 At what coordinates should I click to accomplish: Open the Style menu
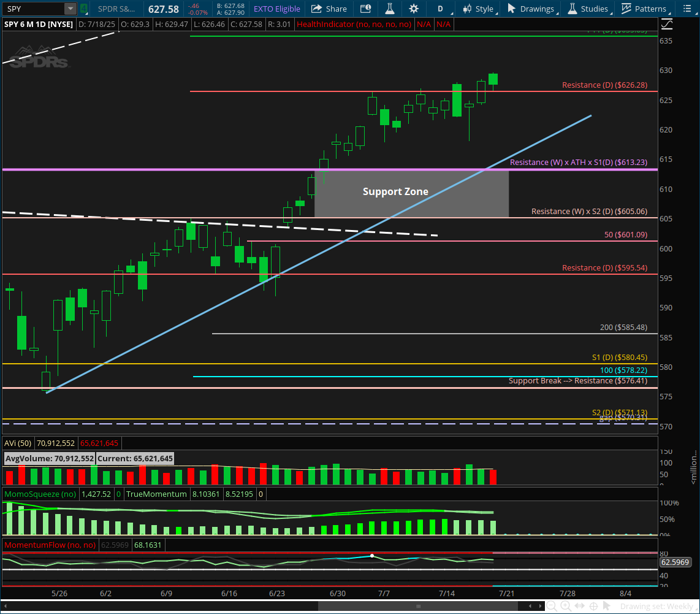480,9
